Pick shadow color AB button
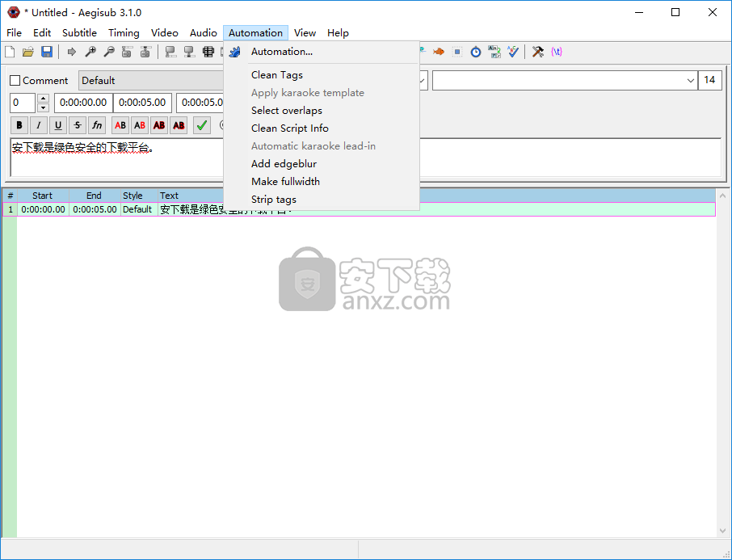Image resolution: width=732 pixels, height=560 pixels. [179, 125]
